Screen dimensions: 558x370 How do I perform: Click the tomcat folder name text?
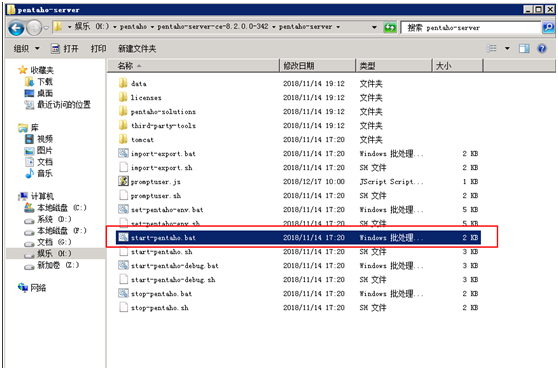tap(142, 140)
